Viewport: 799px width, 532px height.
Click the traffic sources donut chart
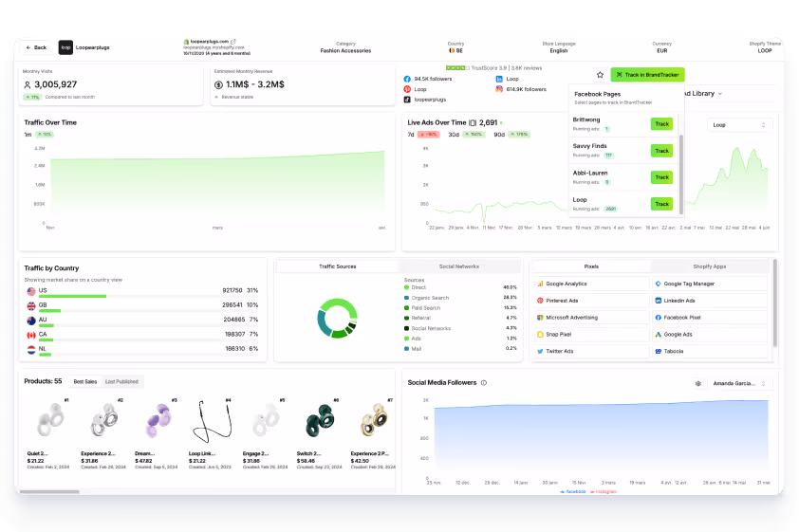click(337, 319)
